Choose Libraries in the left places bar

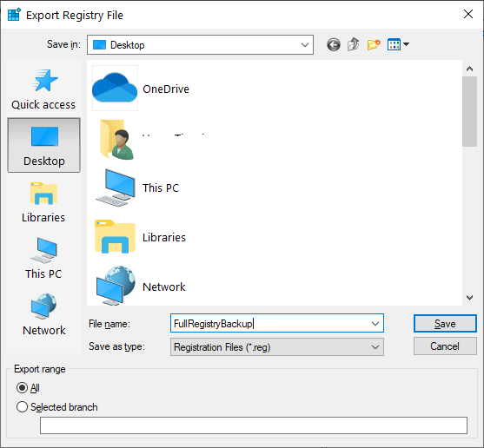[x=43, y=202]
